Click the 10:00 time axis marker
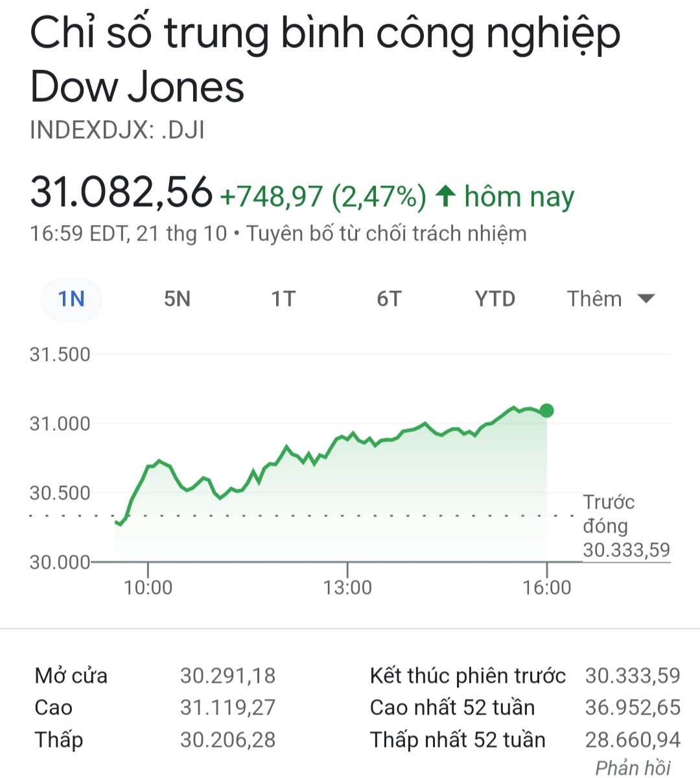The height and width of the screenshot is (778, 700). [x=148, y=588]
